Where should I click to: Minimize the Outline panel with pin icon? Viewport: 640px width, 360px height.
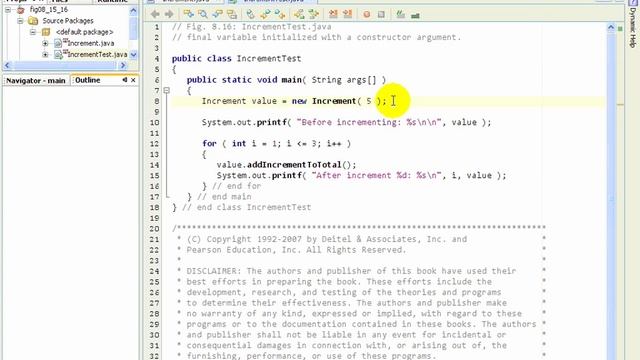point(124,80)
